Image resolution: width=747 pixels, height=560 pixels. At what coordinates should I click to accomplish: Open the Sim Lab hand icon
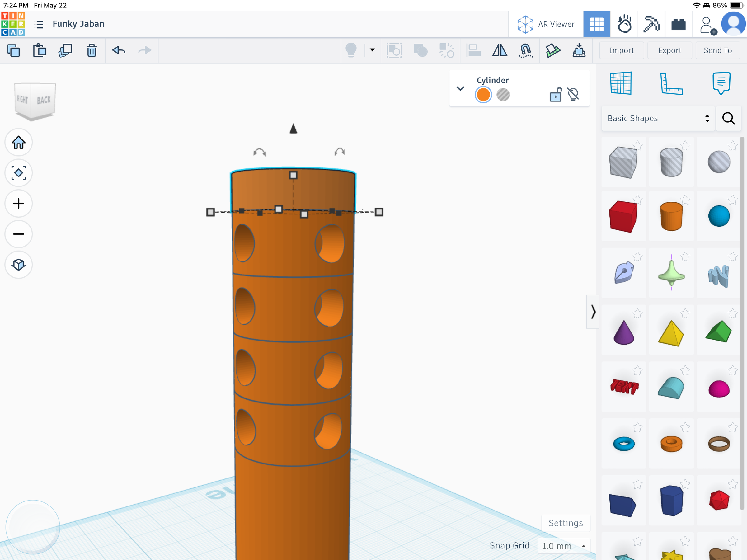click(624, 24)
